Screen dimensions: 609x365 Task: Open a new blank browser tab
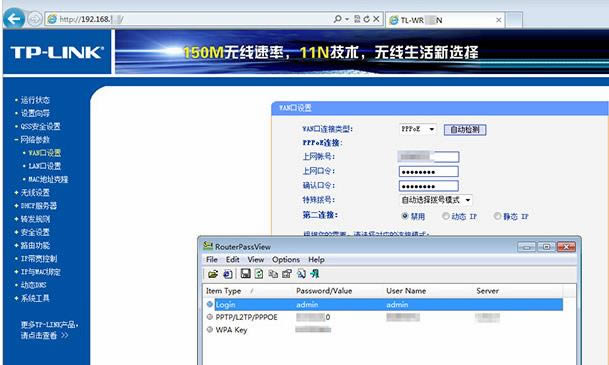[514, 20]
